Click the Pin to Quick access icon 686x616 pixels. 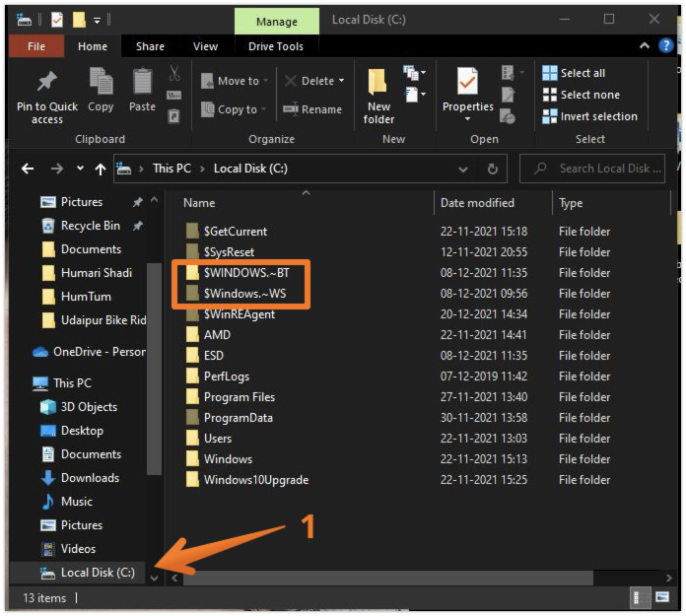(x=46, y=82)
